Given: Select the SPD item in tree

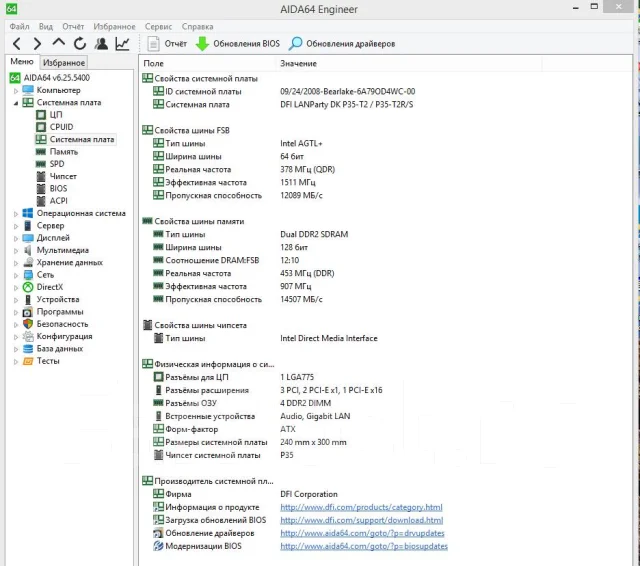Looking at the screenshot, I should (57, 164).
